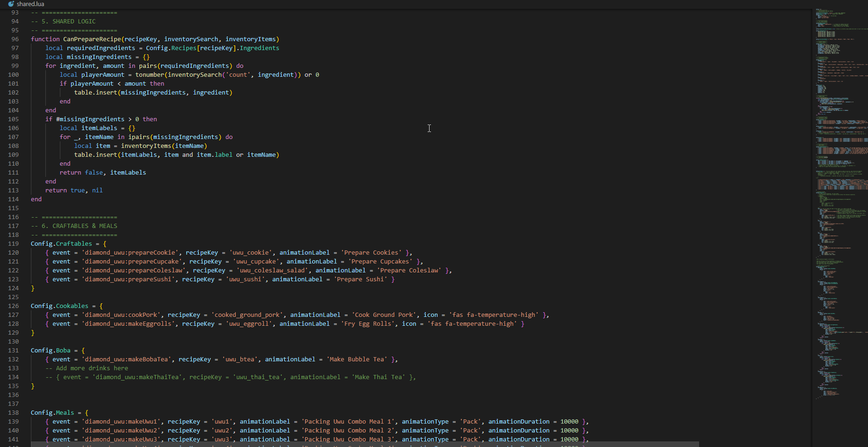Click 'table.insert(missingIngredients, ingredient)' call
The height and width of the screenshot is (447, 868).
153,92
